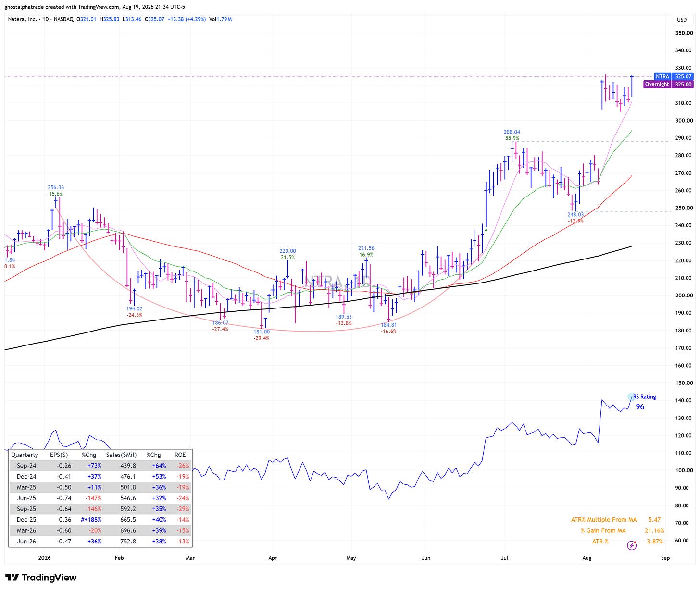Image resolution: width=700 pixels, height=591 pixels.
Task: Click the 256.36 peak price label
Action: 56,187
